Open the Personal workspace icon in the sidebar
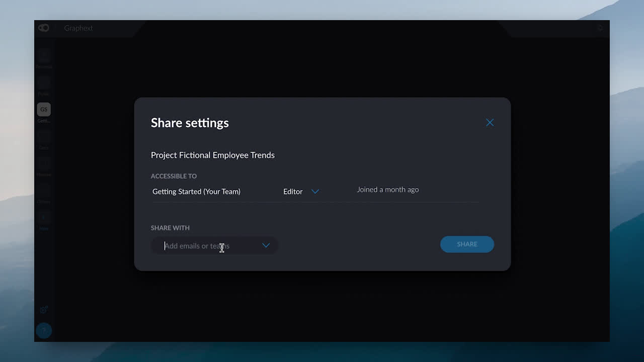Image resolution: width=644 pixels, height=362 pixels. coord(44,55)
